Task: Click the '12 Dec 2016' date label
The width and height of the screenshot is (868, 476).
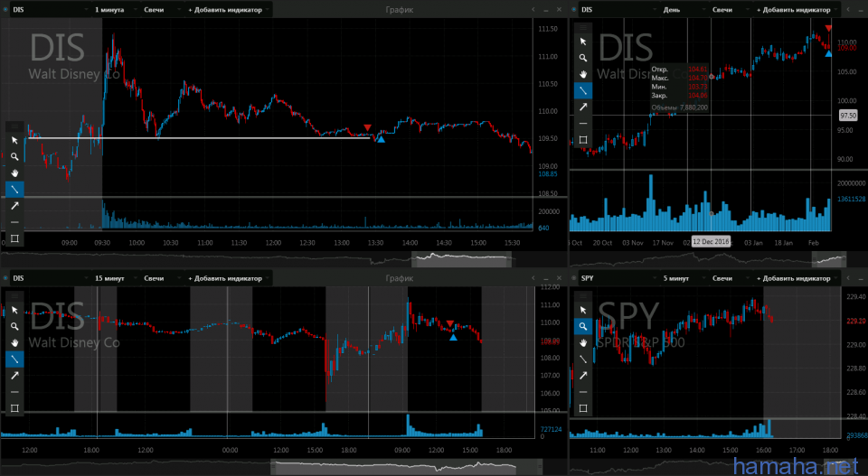Action: 711,241
